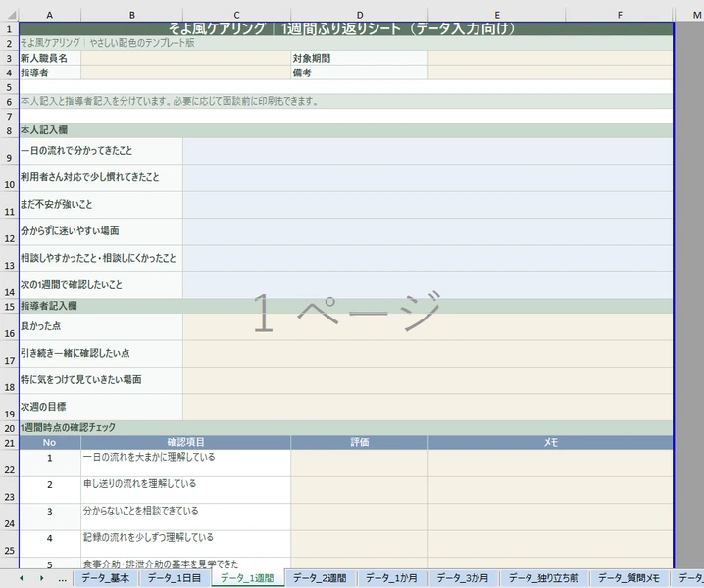Open the データ_3か月 sheet tab
This screenshot has height=588, width=704.
click(x=464, y=579)
